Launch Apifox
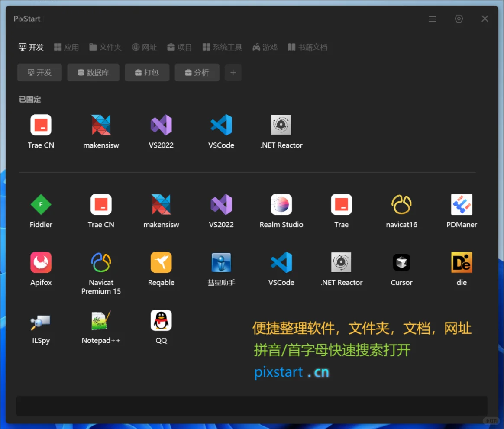This screenshot has height=429, width=504. tap(41, 262)
